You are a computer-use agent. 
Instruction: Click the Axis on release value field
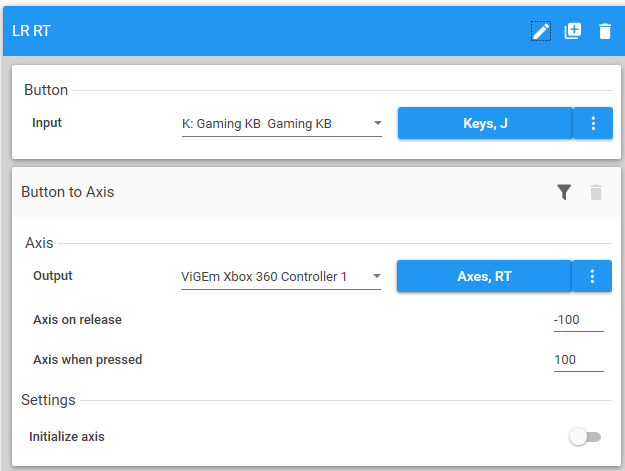(x=579, y=320)
